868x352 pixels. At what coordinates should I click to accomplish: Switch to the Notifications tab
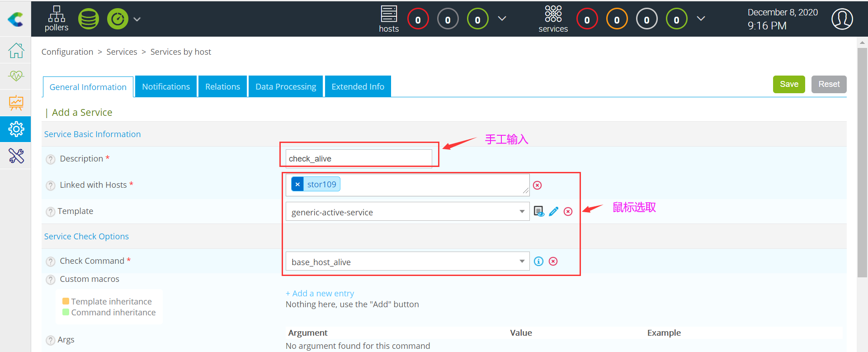tap(166, 86)
